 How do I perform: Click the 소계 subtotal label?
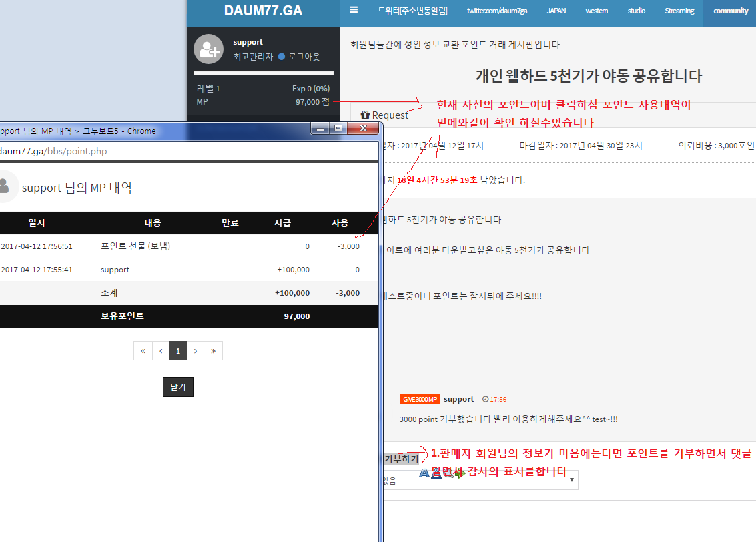(109, 293)
